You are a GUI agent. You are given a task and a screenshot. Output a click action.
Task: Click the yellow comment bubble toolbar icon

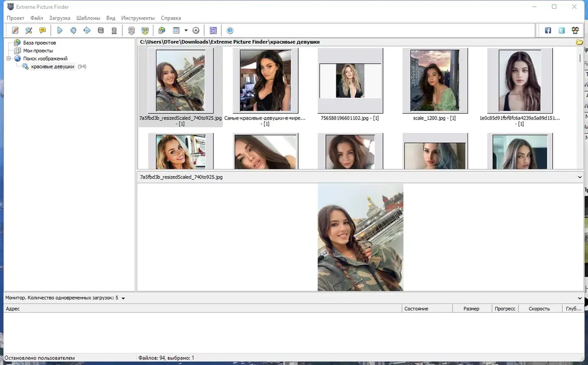[x=42, y=31]
